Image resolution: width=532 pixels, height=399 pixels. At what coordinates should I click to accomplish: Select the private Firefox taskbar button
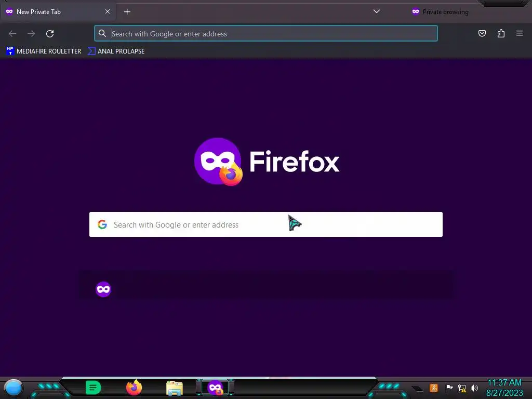click(215, 388)
